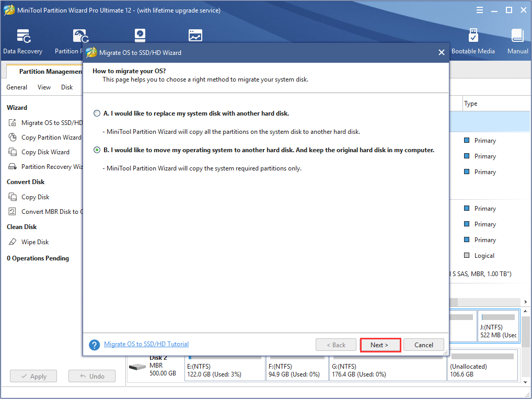The image size is (532, 399).
Task: Select option A replace system disk
Action: [x=97, y=113]
